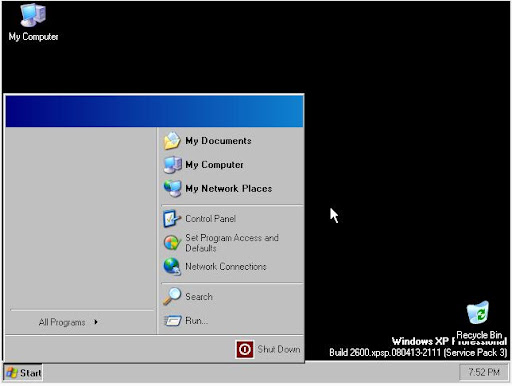Click the My Network Places globe icon
Viewport: 512px width, 386px height.
tap(172, 188)
